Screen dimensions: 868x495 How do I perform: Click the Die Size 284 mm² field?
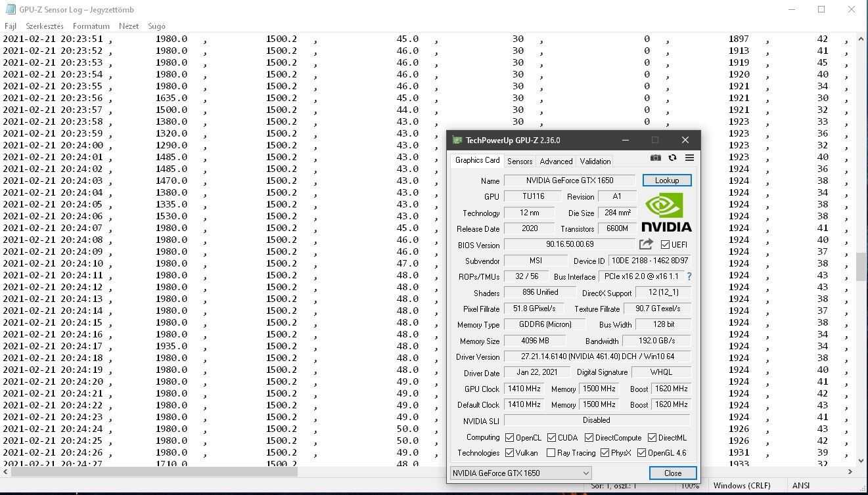618,213
